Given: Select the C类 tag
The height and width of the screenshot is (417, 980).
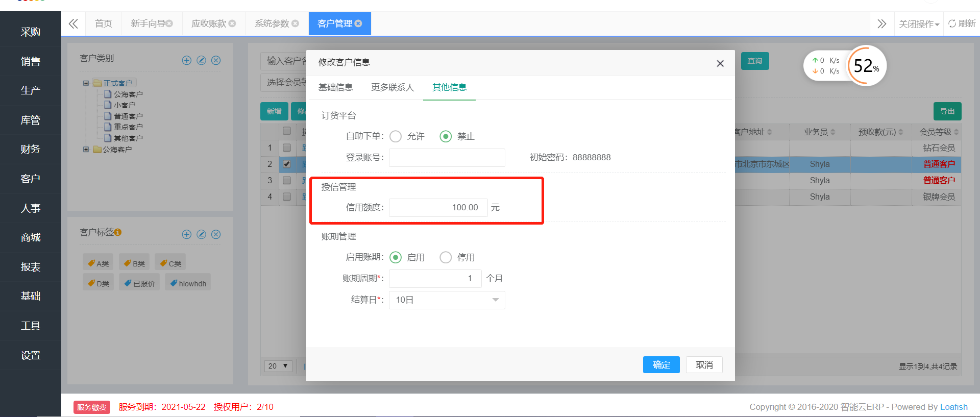Looking at the screenshot, I should [170, 263].
